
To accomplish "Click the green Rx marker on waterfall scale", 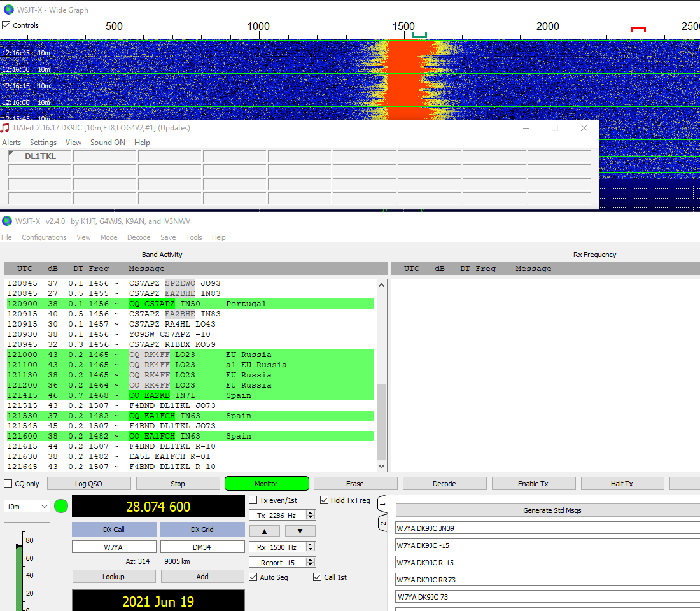I will pos(419,34).
